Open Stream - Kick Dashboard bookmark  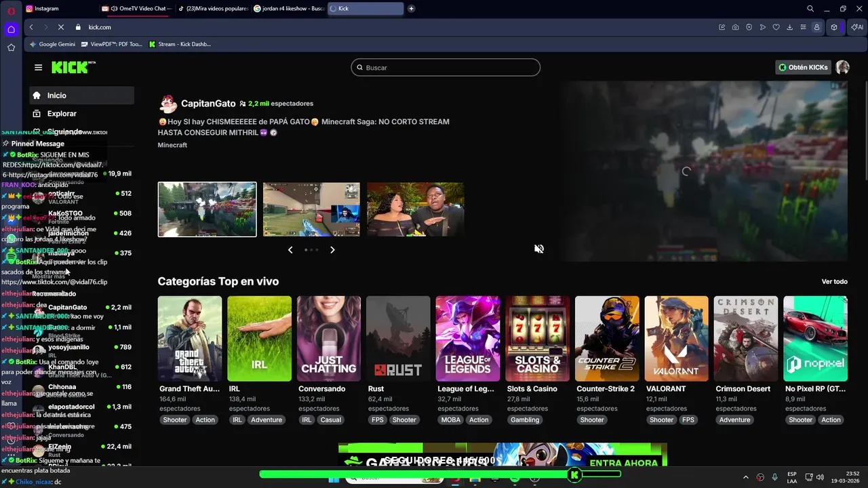point(180,44)
